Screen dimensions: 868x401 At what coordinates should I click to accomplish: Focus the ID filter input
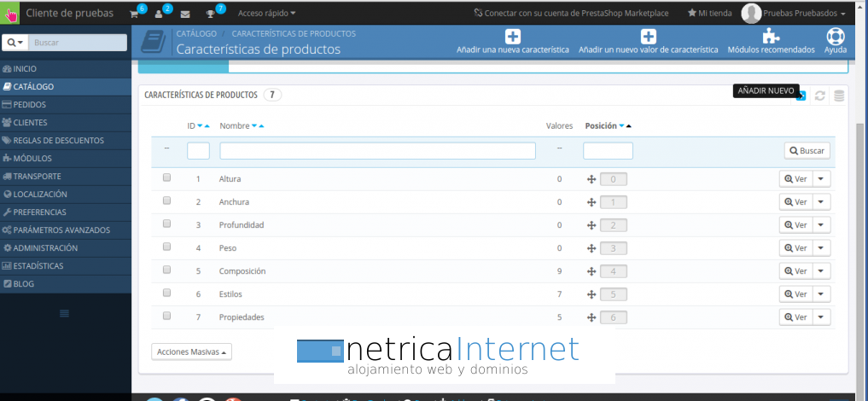(198, 151)
